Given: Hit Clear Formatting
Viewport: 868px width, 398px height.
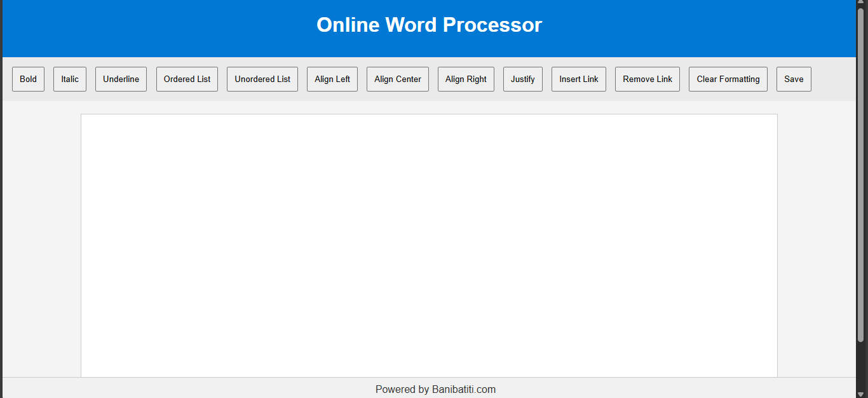Looking at the screenshot, I should point(728,79).
